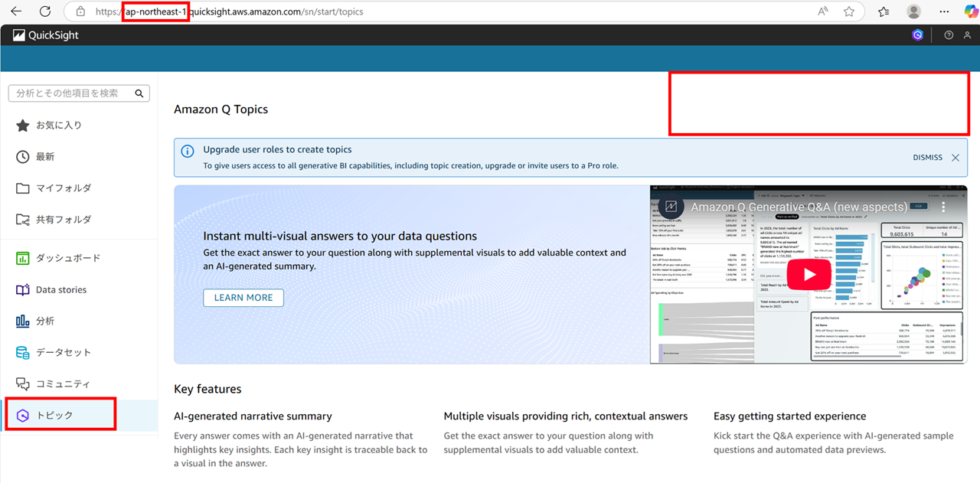
Task: Open the browser favorites list icon
Action: pyautogui.click(x=884, y=11)
